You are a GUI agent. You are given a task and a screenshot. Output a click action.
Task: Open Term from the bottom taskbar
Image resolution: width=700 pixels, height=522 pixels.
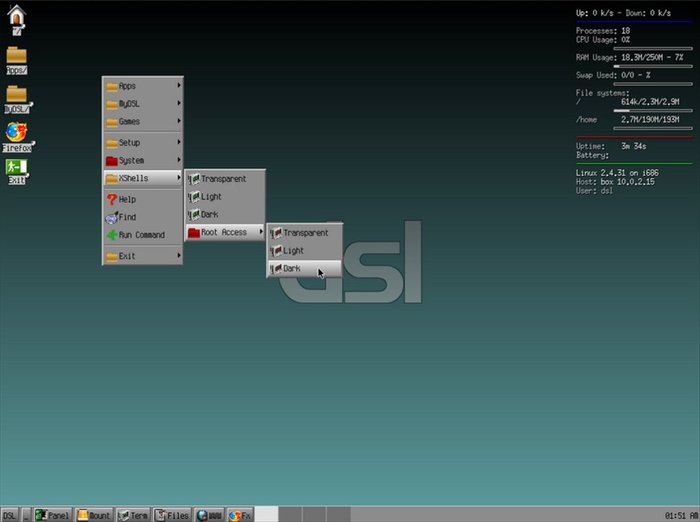click(x=133, y=515)
